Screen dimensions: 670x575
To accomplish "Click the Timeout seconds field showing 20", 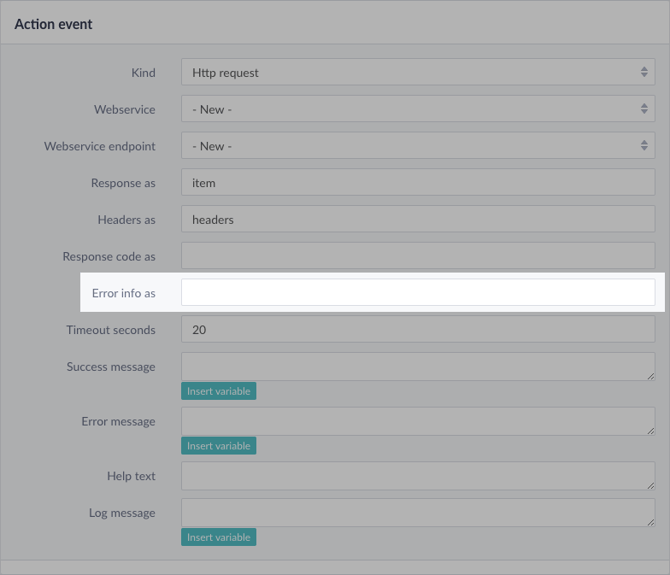I will [418, 329].
